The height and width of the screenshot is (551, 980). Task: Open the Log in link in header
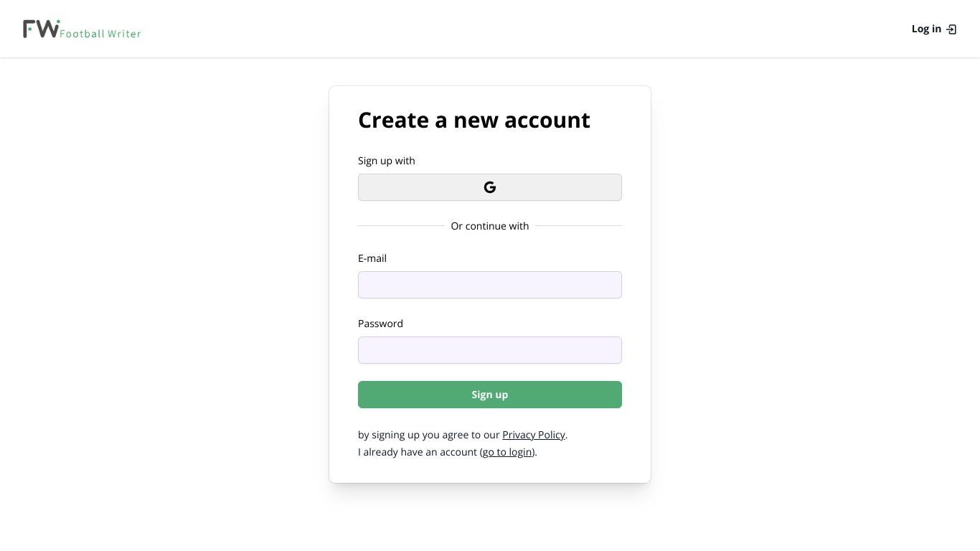(926, 29)
